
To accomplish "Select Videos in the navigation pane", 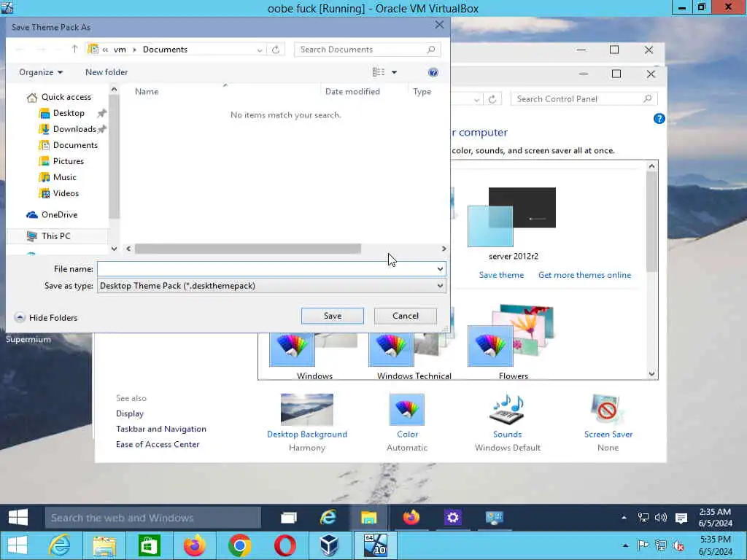I will click(66, 193).
